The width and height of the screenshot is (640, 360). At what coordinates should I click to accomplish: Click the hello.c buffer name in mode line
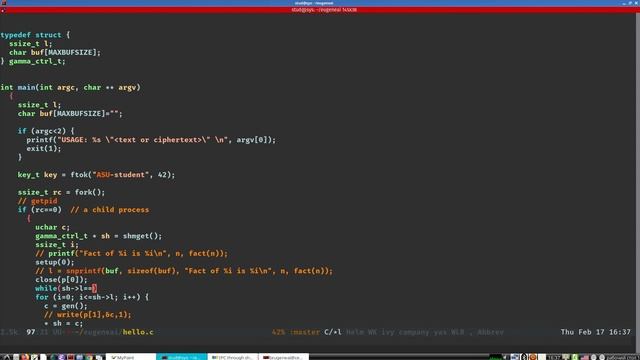coord(138,332)
